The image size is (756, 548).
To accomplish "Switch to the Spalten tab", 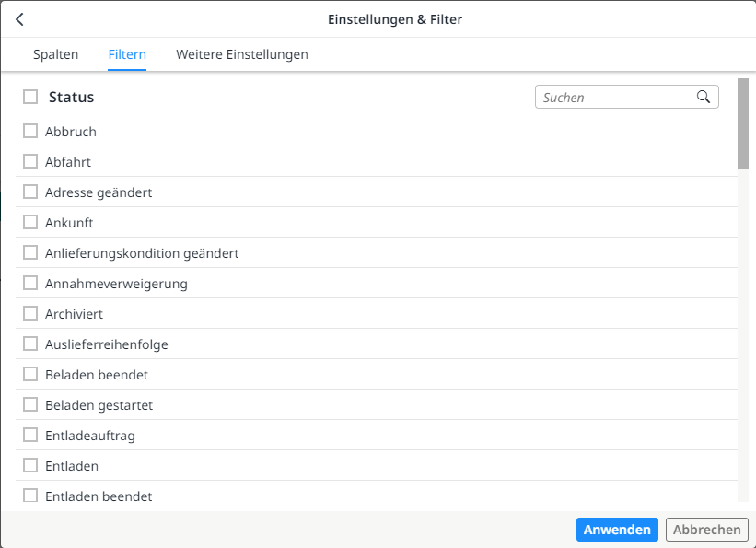I will click(55, 54).
